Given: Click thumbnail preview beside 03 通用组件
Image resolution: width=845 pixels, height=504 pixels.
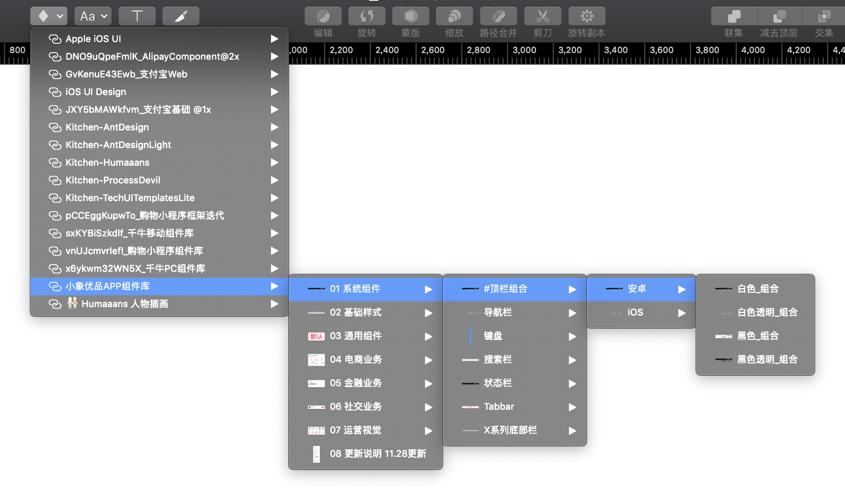Looking at the screenshot, I should click(316, 336).
